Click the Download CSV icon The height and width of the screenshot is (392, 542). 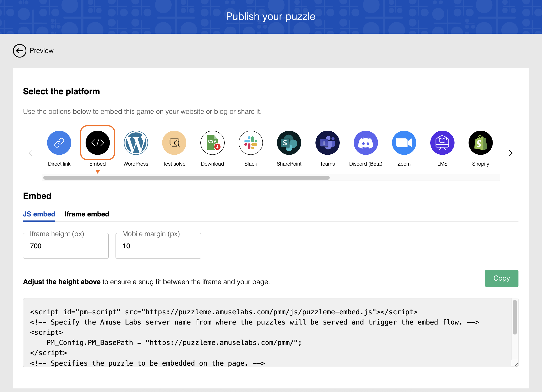click(x=212, y=143)
